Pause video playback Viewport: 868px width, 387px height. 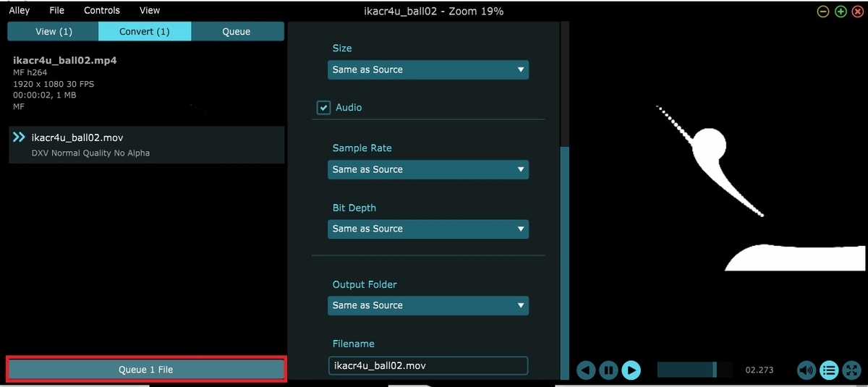pos(609,370)
